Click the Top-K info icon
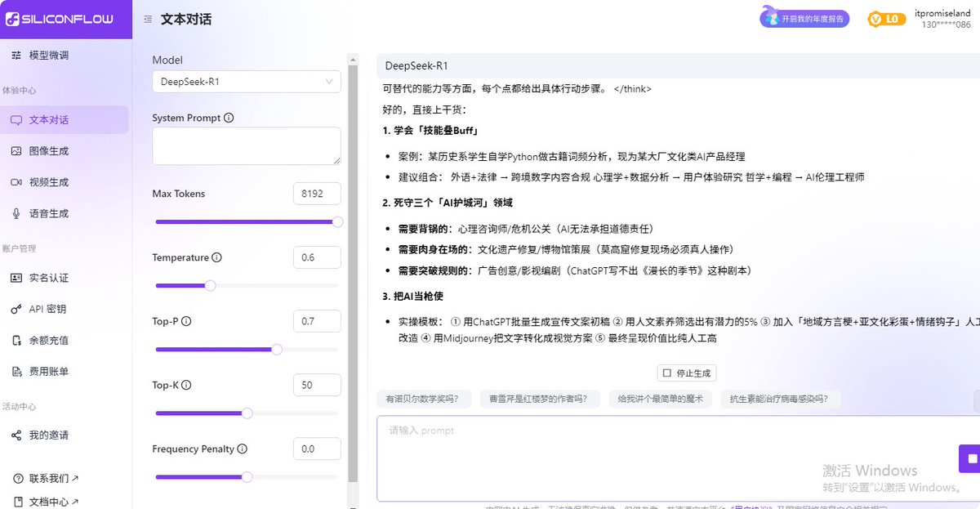Screen dimensions: 980x509 pos(187,385)
